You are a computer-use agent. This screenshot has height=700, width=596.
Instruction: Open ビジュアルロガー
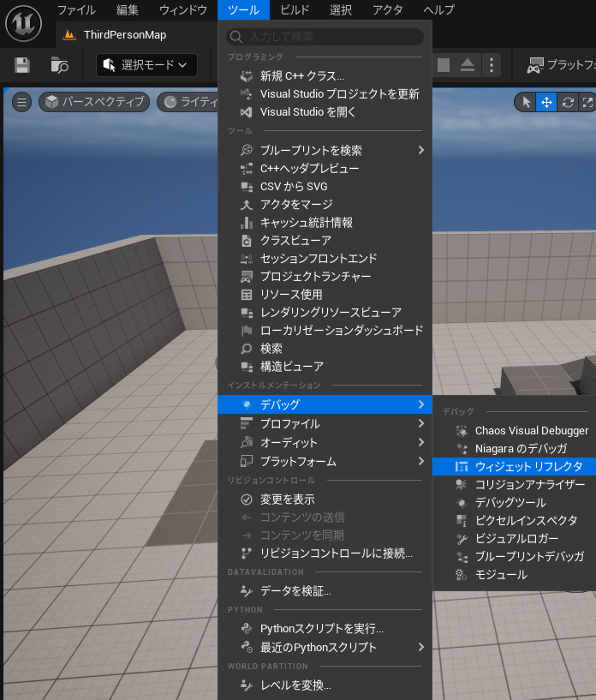515,538
